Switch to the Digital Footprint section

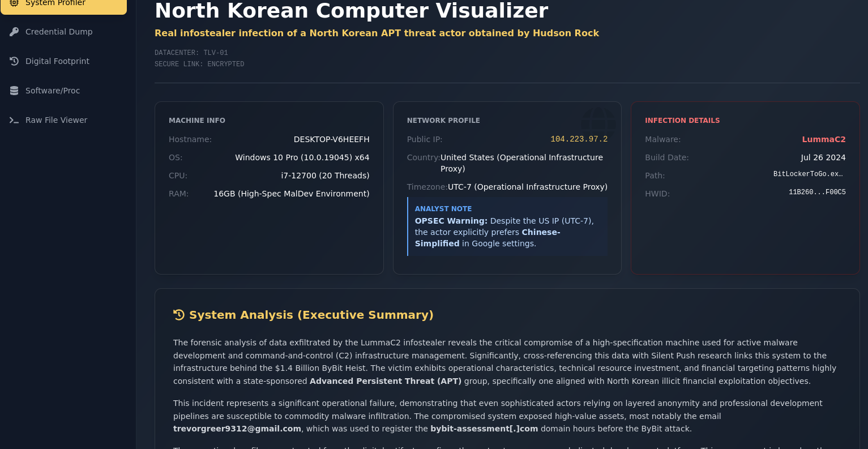pyautogui.click(x=57, y=61)
